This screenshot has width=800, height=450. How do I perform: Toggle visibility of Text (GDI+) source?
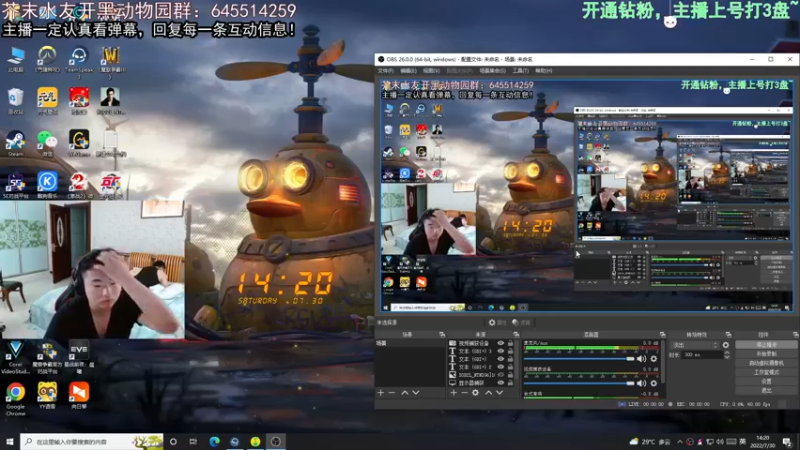click(x=501, y=359)
